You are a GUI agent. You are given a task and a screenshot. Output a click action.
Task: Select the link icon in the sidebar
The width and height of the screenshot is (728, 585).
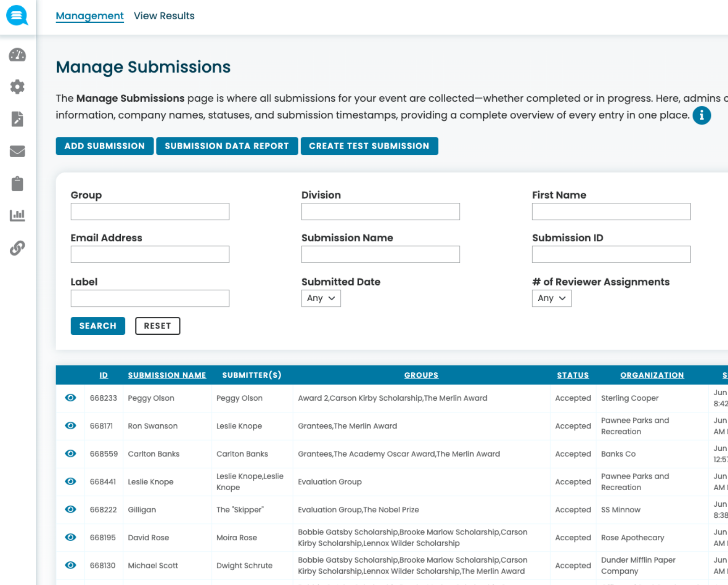point(17,247)
